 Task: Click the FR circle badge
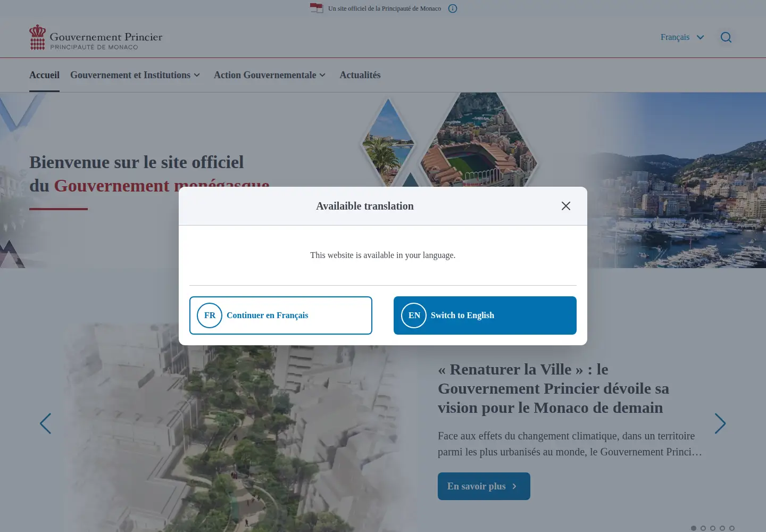(210, 315)
